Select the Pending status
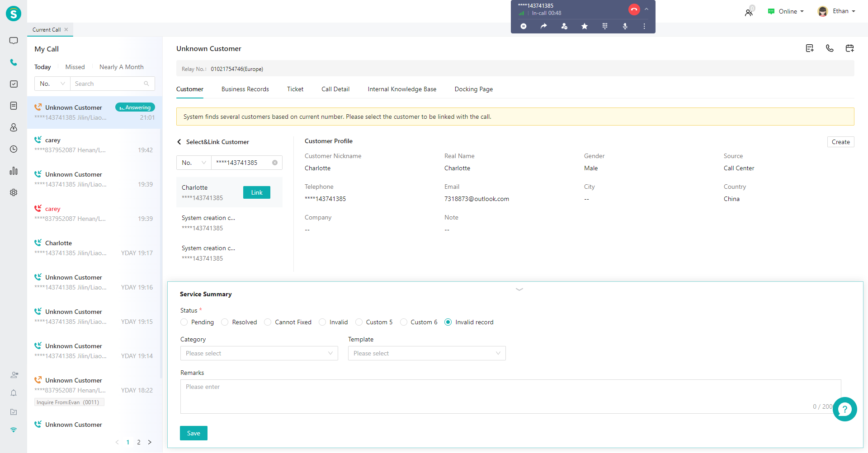This screenshot has height=453, width=868. point(184,322)
